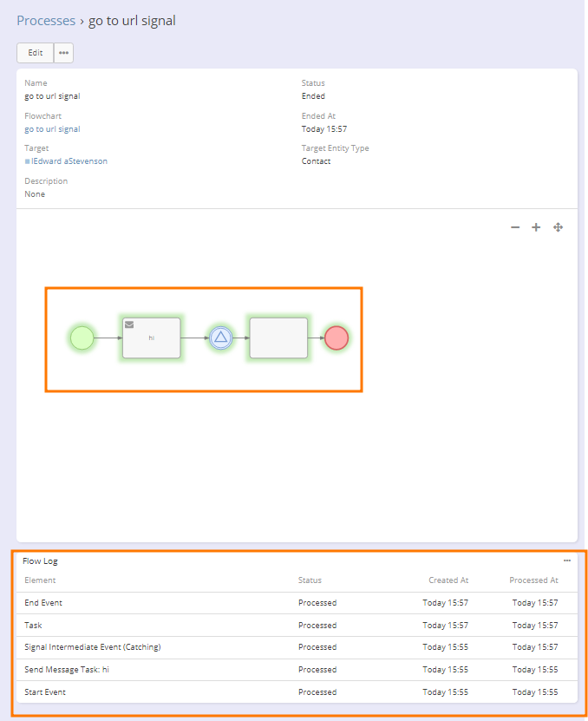Viewport: 588px width, 721px height.
Task: Open the Processes breadcrumb link
Action: (46, 21)
